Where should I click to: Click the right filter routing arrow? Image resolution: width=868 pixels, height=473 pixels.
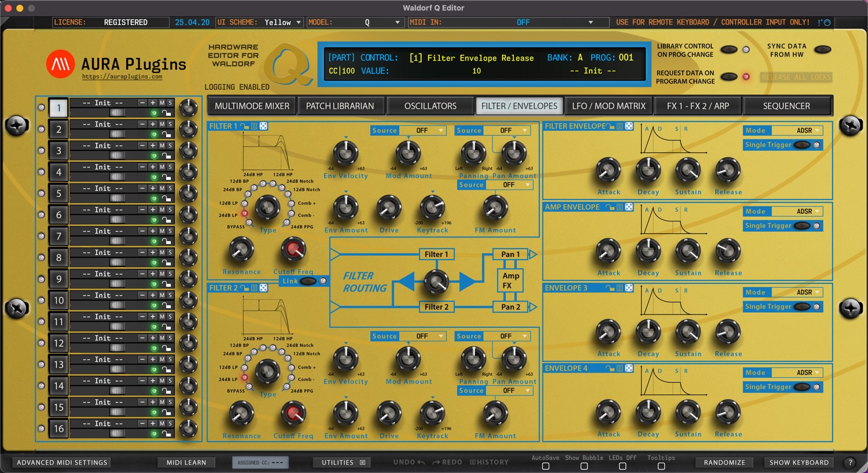[x=467, y=282]
